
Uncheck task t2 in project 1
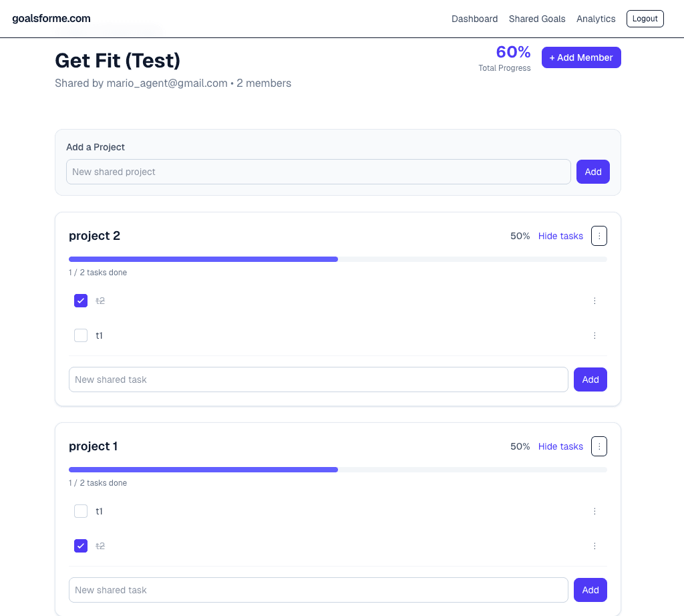[80, 546]
